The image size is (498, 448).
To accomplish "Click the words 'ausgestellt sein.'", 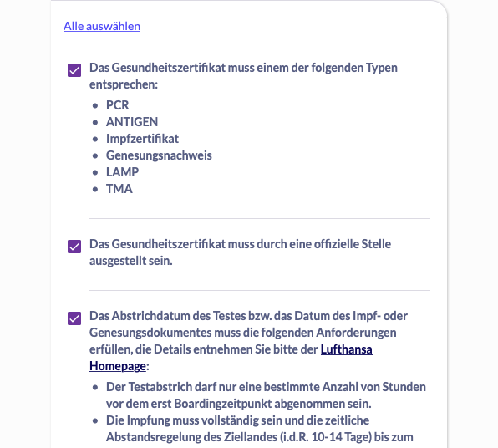I will pos(131,261).
